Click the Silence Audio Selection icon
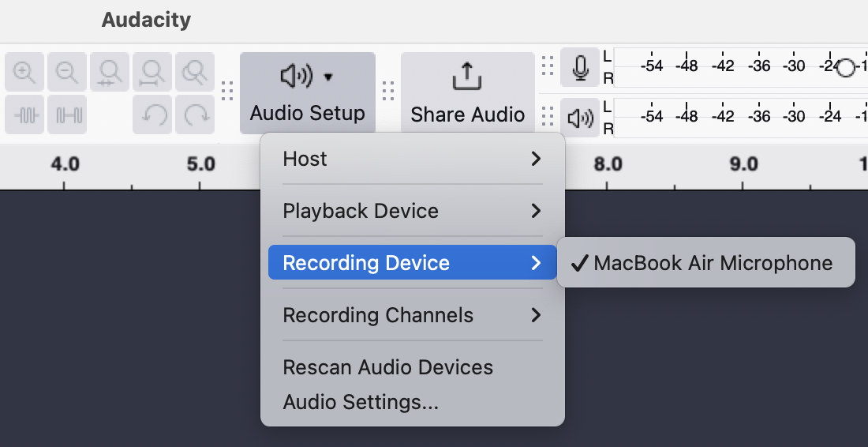Viewport: 868px width, 447px height. pyautogui.click(x=67, y=115)
